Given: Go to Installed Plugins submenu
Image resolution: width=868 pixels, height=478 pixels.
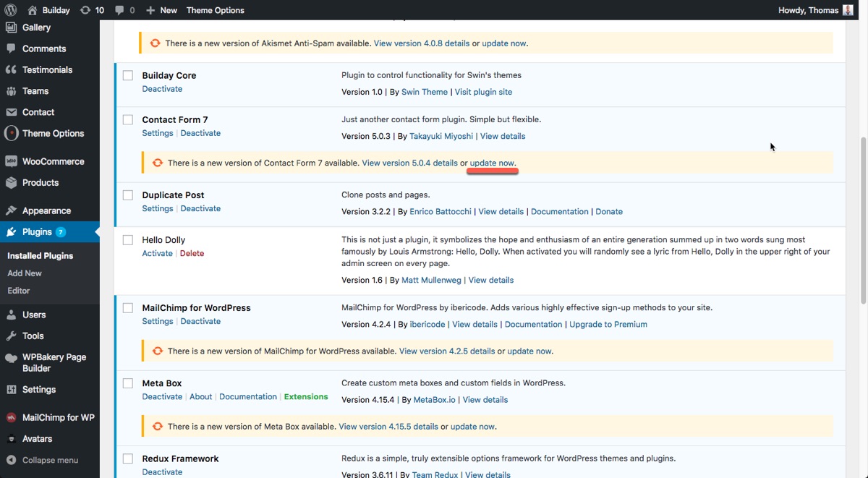Looking at the screenshot, I should [41, 256].
